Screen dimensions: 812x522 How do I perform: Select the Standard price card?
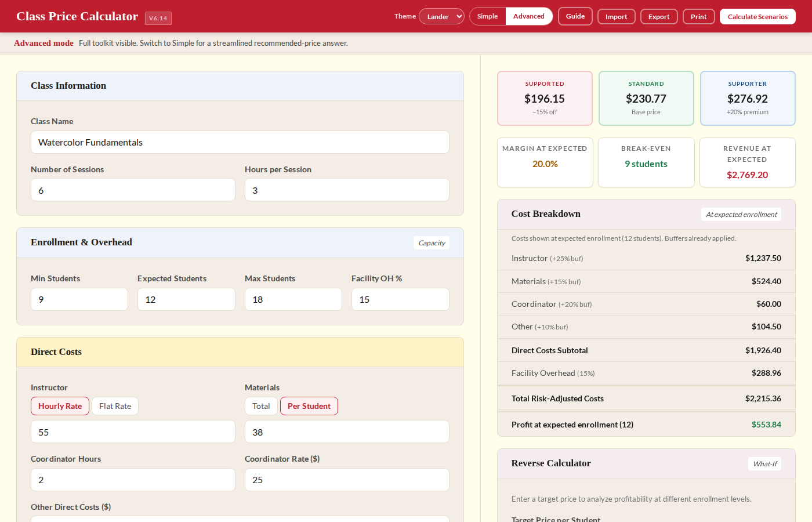click(646, 98)
